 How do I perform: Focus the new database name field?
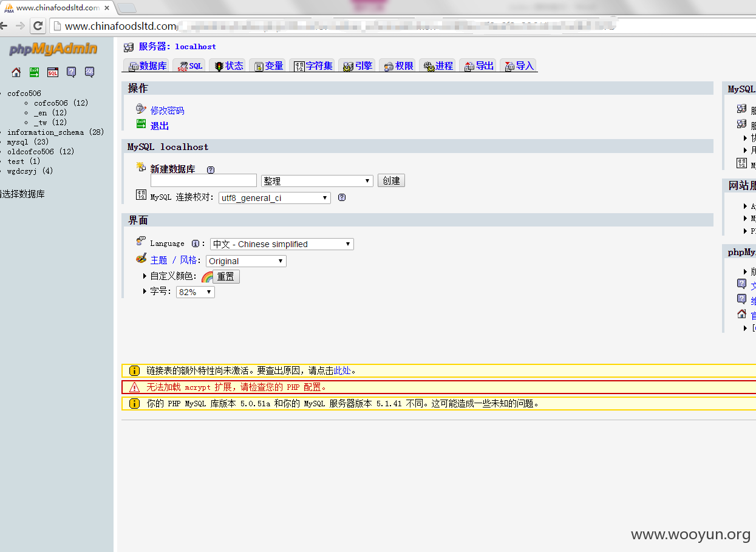click(x=203, y=180)
